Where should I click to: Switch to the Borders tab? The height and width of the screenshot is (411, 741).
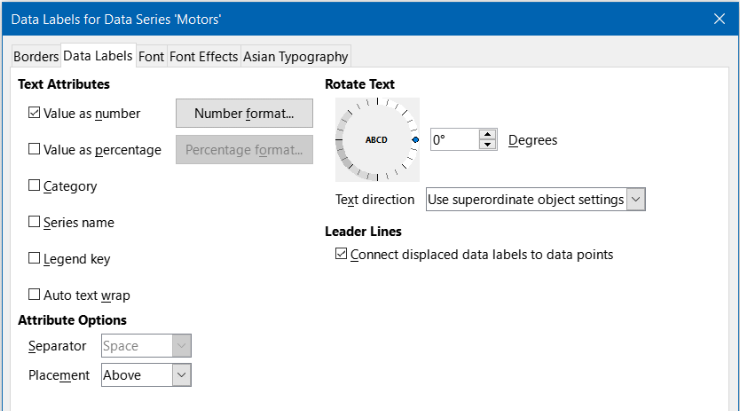tap(36, 57)
